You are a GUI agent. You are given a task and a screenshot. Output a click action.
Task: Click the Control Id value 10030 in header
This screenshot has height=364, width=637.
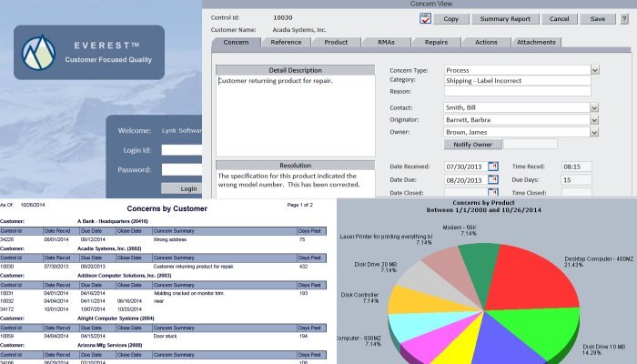(x=283, y=18)
